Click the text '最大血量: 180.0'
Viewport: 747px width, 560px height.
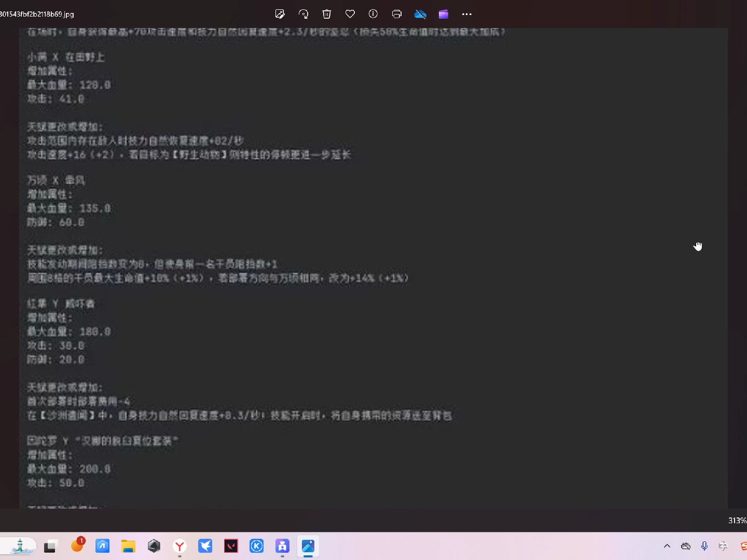[x=69, y=332]
